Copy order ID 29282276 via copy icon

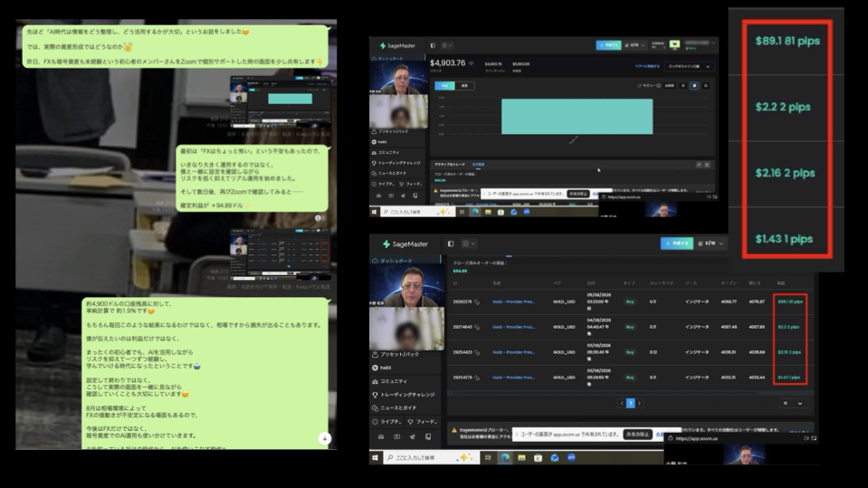coord(477,301)
